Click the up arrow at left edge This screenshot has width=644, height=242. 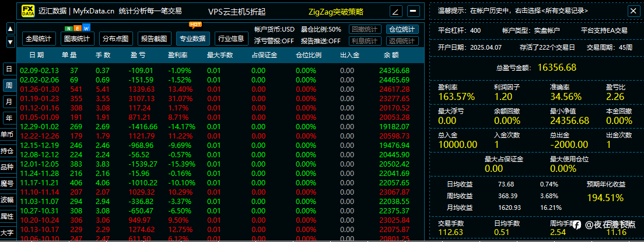point(10,29)
